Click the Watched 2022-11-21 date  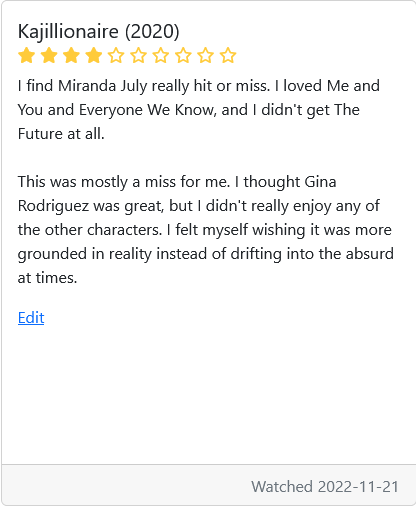(x=325, y=487)
